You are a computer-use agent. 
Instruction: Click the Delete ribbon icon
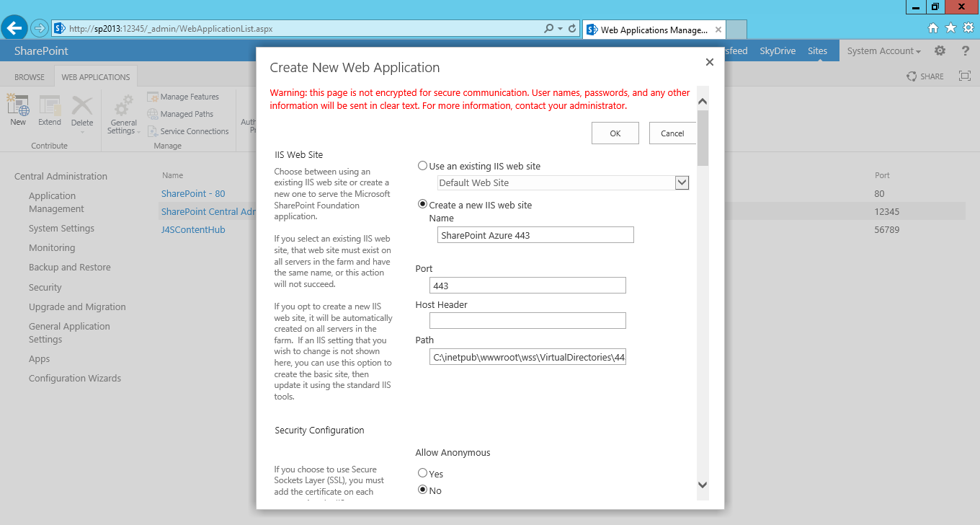(x=82, y=110)
